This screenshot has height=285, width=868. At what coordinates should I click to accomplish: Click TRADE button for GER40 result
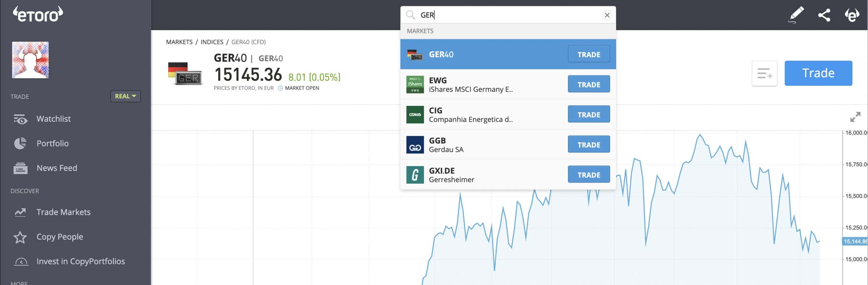(x=589, y=54)
